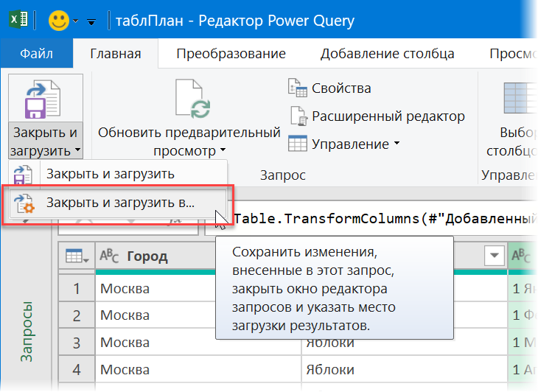Open the Quick Access Toolbar customize arrow

pos(91,22)
